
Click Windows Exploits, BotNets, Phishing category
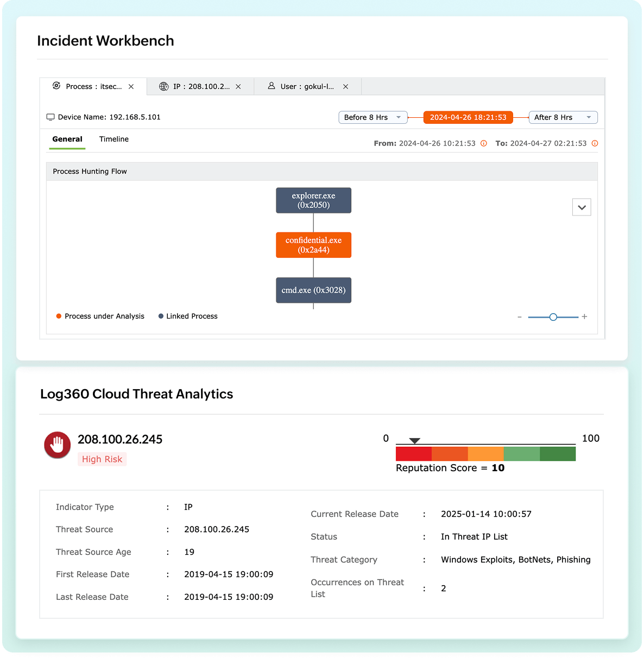pyautogui.click(x=516, y=560)
